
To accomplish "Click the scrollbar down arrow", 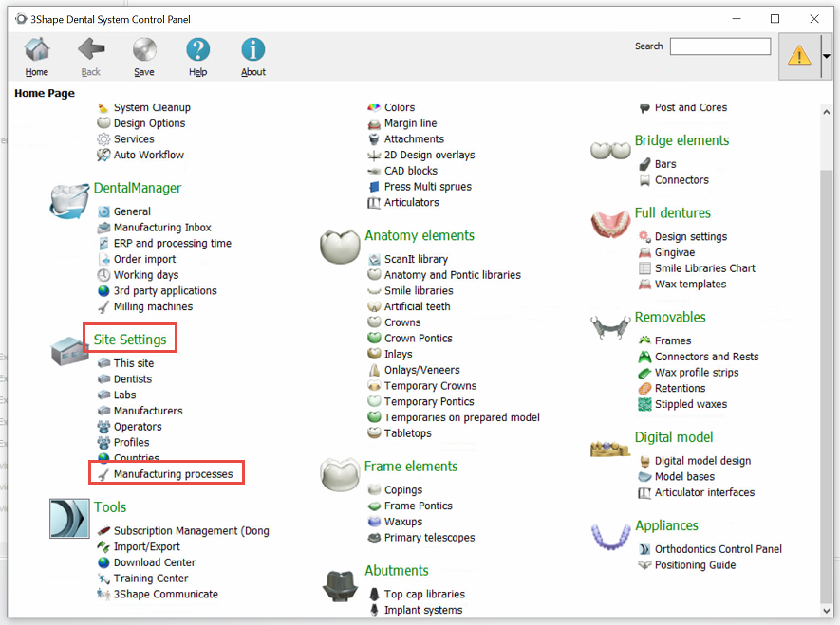I will coord(826,611).
